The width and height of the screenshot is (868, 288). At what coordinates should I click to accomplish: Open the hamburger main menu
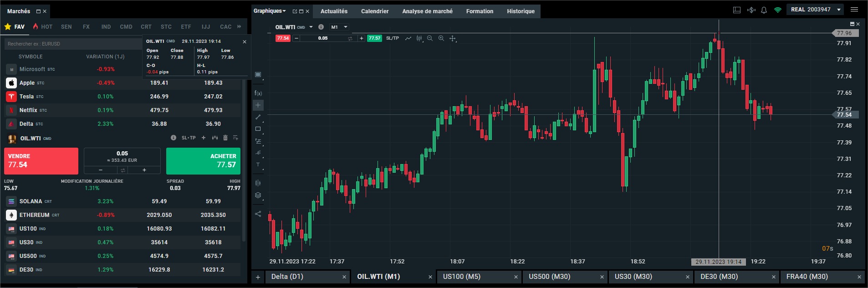point(854,10)
